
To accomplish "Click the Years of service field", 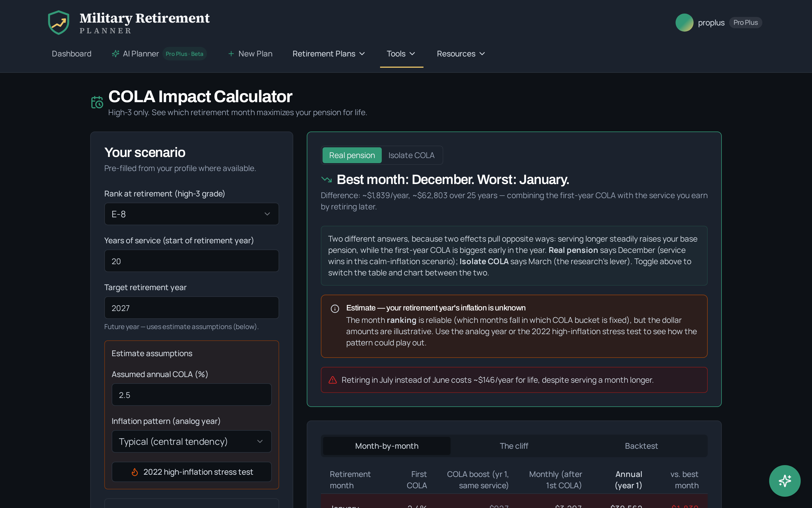I will click(x=192, y=261).
